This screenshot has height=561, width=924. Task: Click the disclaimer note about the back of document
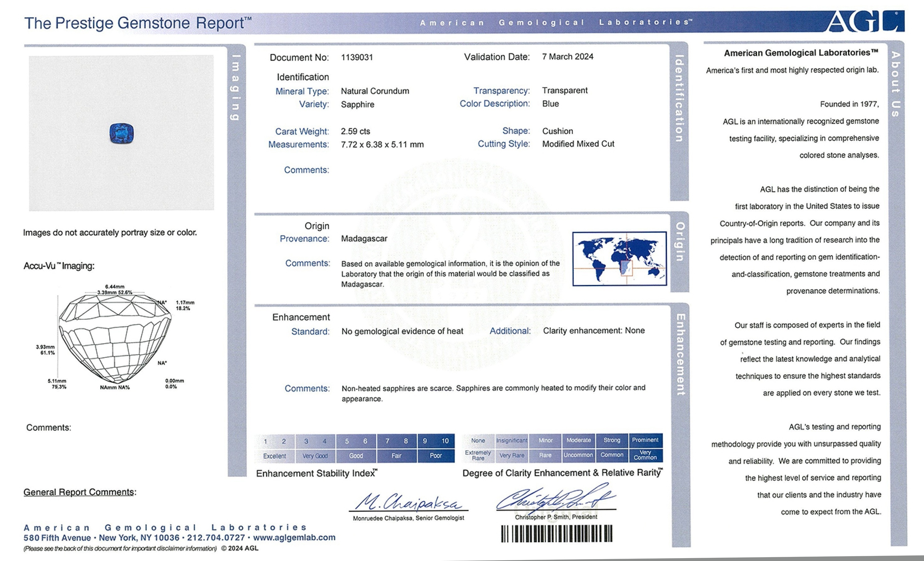[120, 549]
